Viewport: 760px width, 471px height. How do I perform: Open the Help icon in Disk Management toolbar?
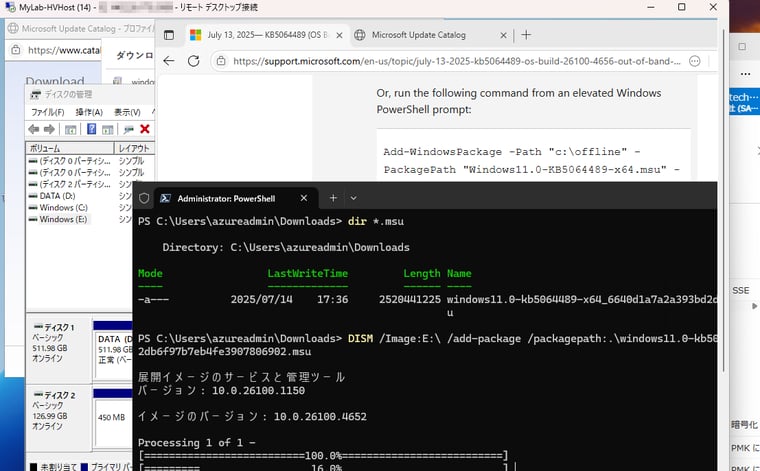[91, 129]
